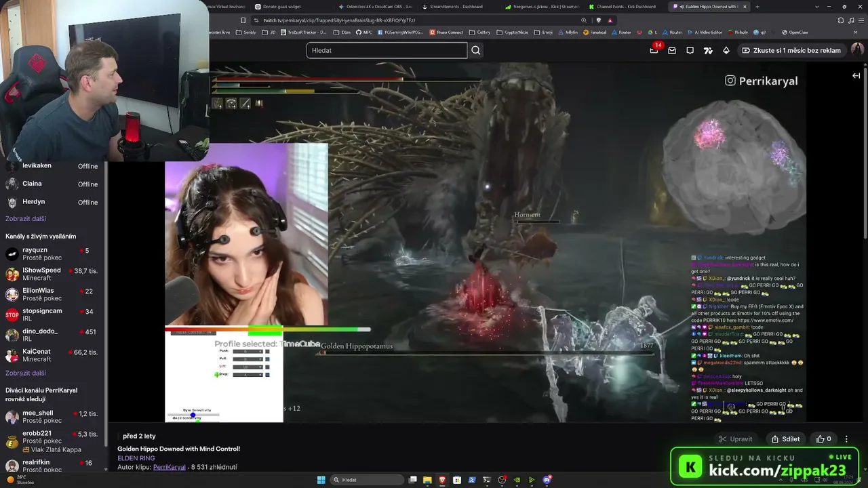Viewport: 868px width, 488px height.
Task: Open the PerriKaryal author link below clip
Action: point(170,467)
